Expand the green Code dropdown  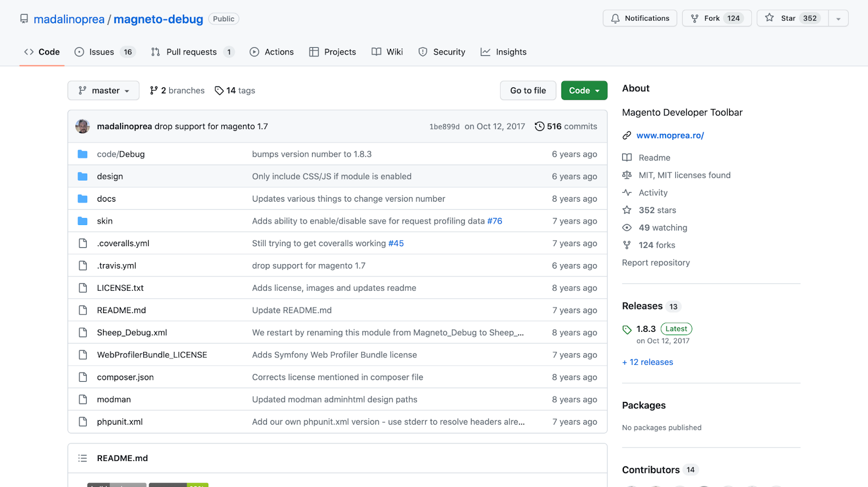(584, 91)
